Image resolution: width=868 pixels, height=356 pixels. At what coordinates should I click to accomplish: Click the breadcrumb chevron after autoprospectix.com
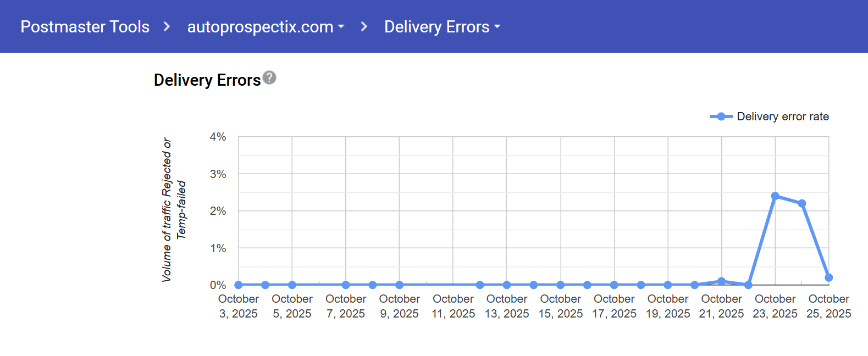coord(363,26)
